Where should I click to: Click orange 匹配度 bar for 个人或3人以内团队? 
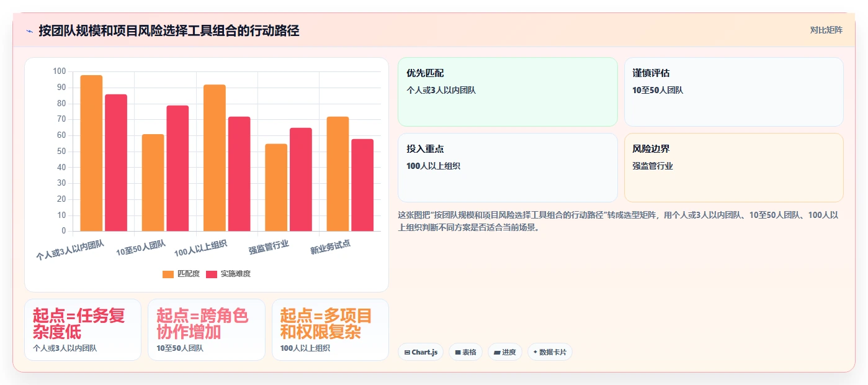tap(91, 153)
